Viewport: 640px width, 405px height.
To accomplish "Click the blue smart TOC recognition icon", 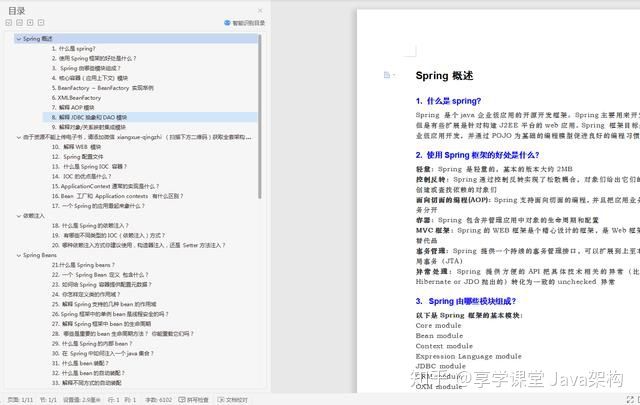I will [x=227, y=23].
